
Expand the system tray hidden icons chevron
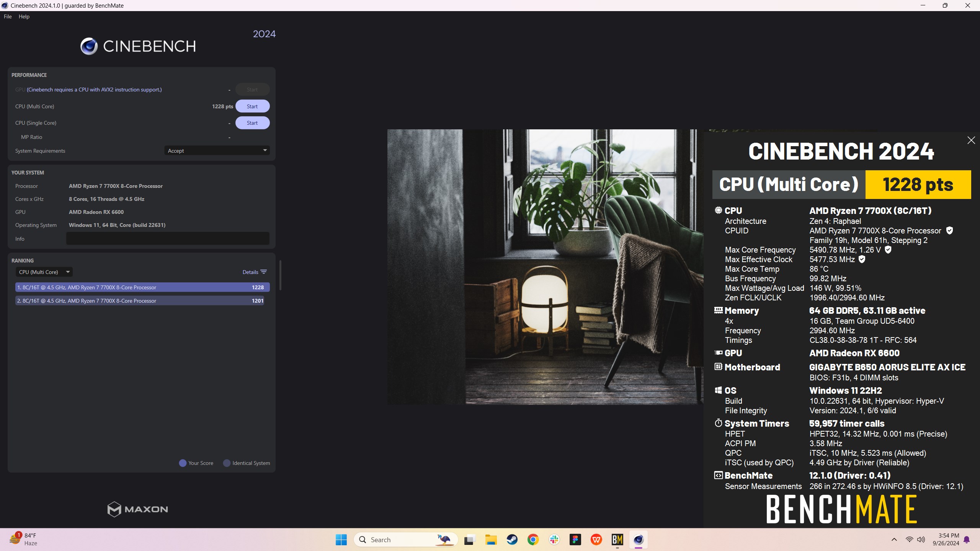(894, 540)
